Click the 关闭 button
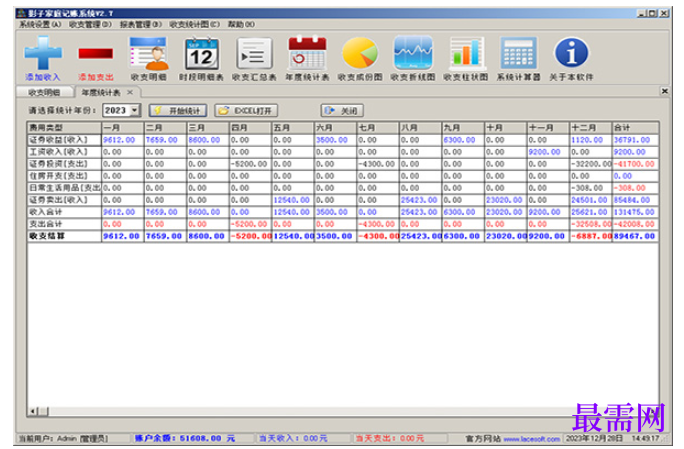Viewport: 684px width, 449px height. [342, 110]
